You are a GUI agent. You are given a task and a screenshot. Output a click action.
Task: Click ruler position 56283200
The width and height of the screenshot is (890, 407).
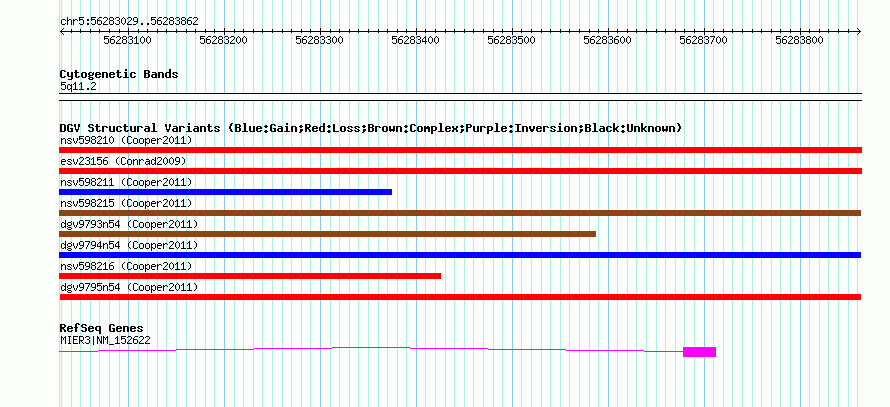coord(223,40)
